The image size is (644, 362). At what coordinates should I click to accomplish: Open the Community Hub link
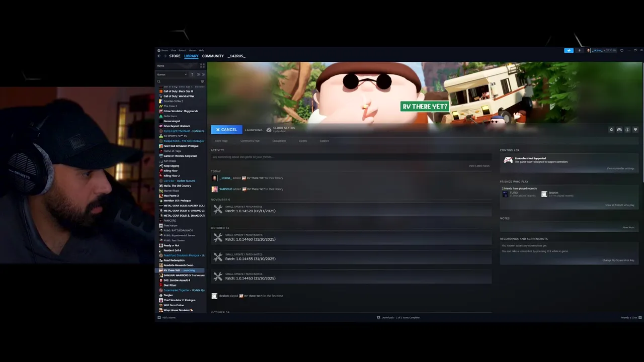[250, 141]
